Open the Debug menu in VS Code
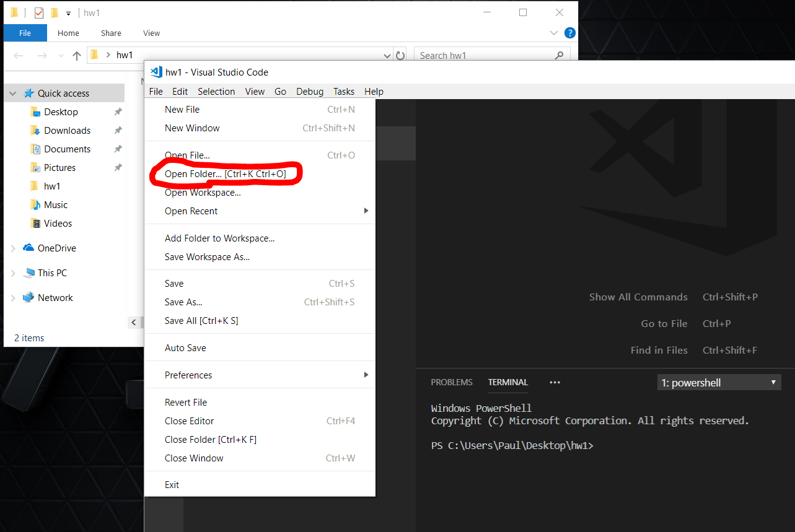This screenshot has width=795, height=532. coord(310,91)
